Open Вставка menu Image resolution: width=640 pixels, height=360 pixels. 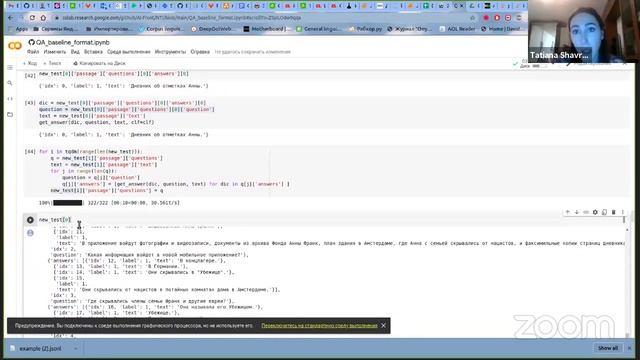(x=93, y=52)
